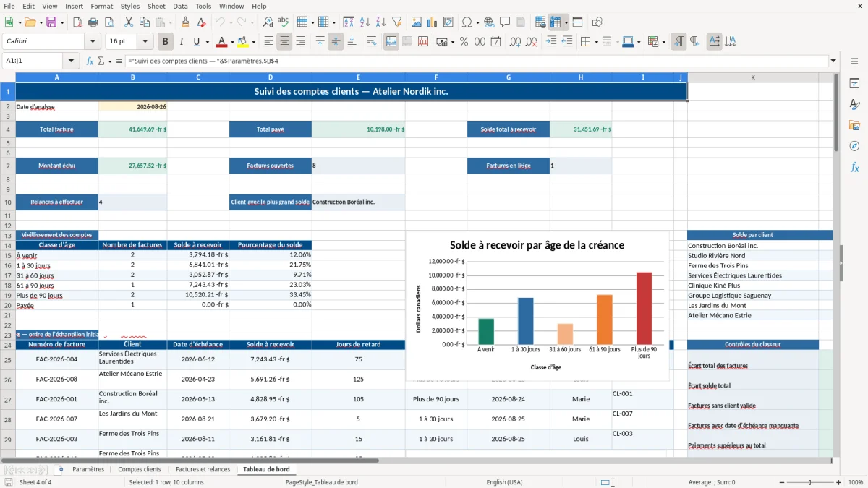Click the Clear Direct Formatting icon
The image size is (868, 488).
coord(201,22)
